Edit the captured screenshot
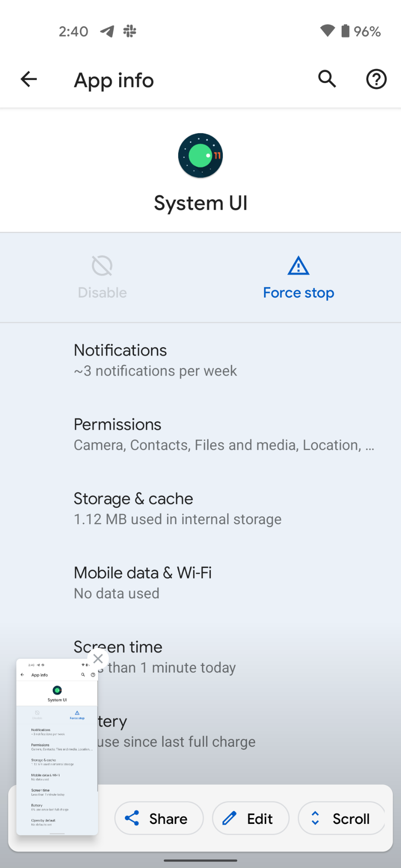This screenshot has width=401, height=868. point(250,818)
